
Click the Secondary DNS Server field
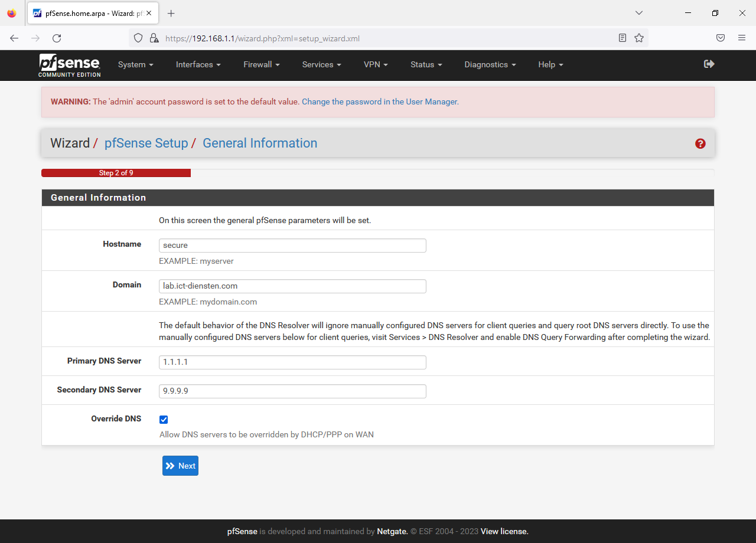[x=292, y=391]
